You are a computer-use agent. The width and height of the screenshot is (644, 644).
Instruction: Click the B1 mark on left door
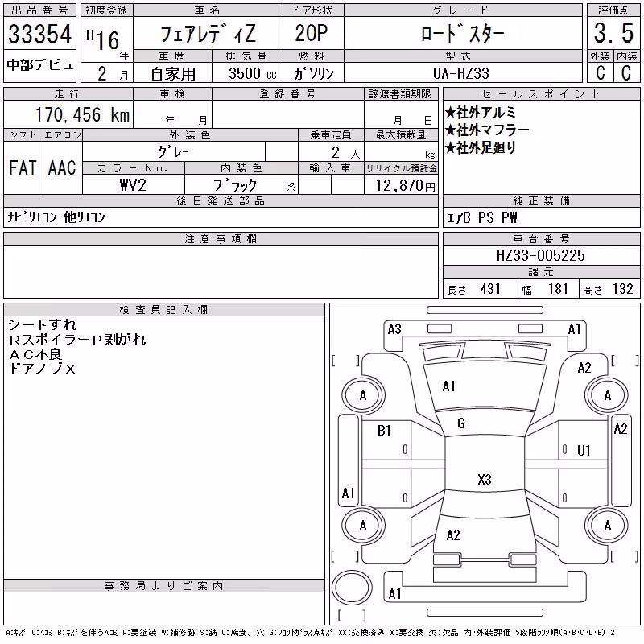[385, 431]
